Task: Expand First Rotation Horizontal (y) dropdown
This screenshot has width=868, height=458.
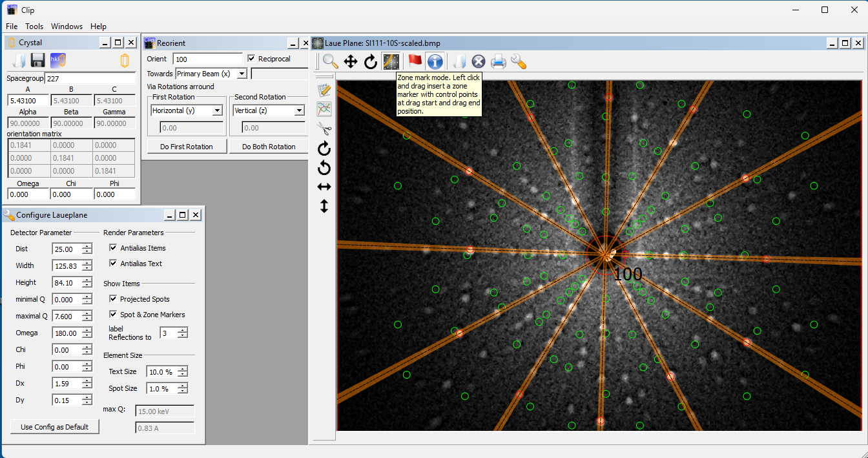Action: pos(217,110)
